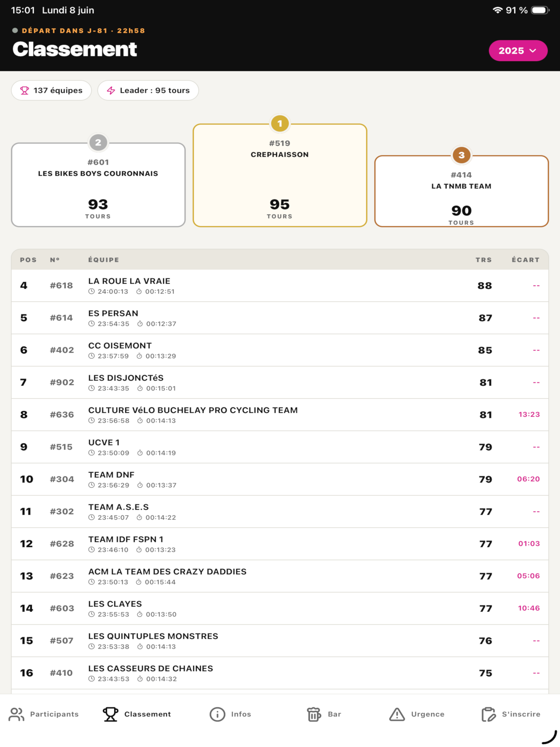Switch to the Bar tab label
560x747 pixels.
(334, 714)
